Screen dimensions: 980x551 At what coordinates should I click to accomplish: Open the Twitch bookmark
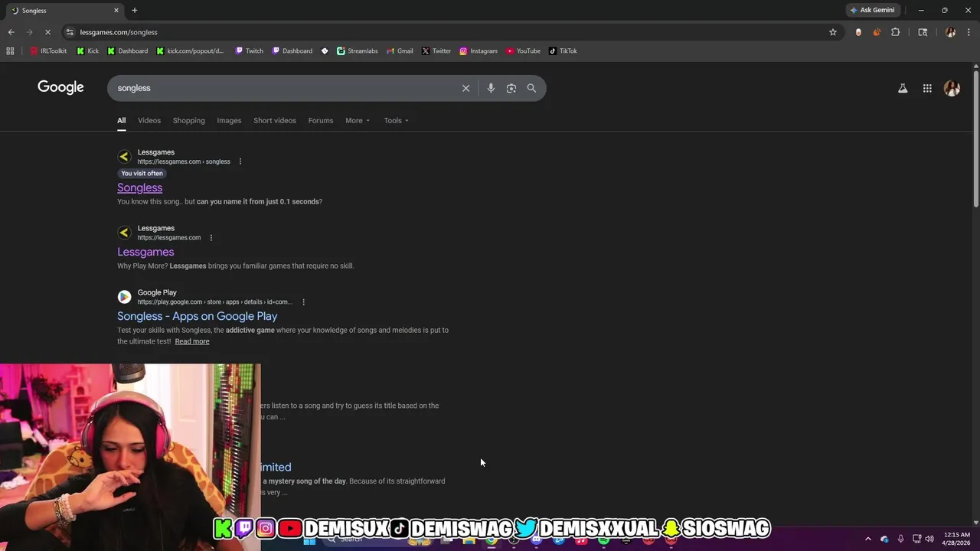pos(250,51)
